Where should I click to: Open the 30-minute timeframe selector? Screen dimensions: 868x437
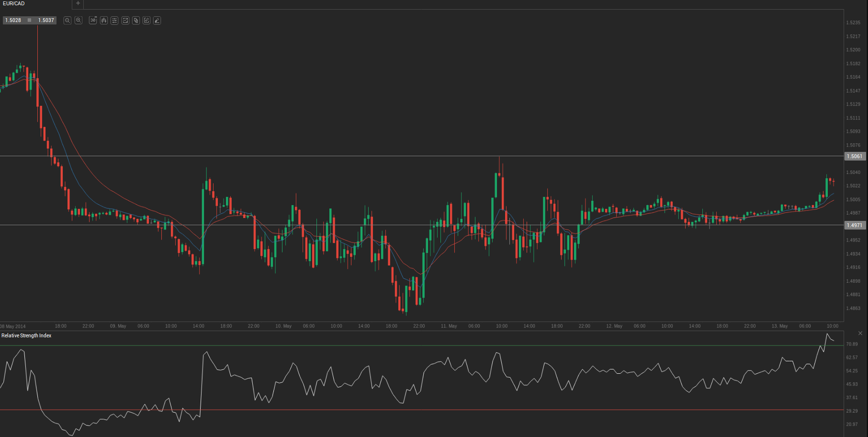(93, 21)
